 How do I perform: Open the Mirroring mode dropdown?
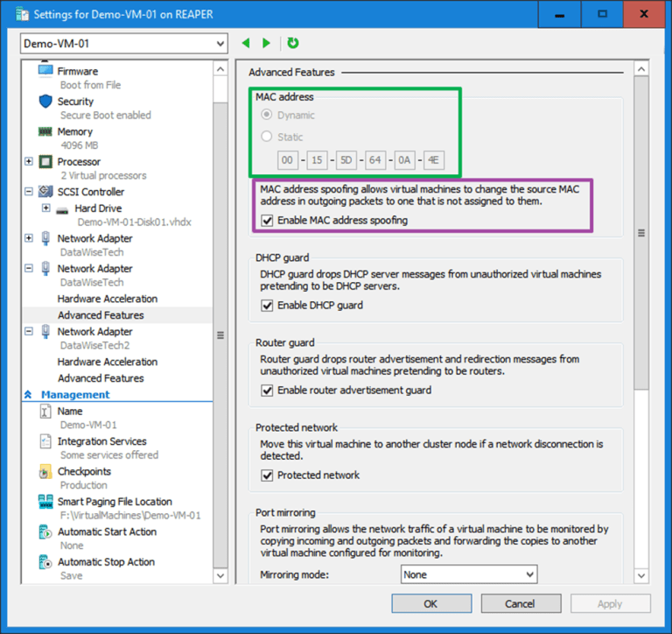pos(468,574)
